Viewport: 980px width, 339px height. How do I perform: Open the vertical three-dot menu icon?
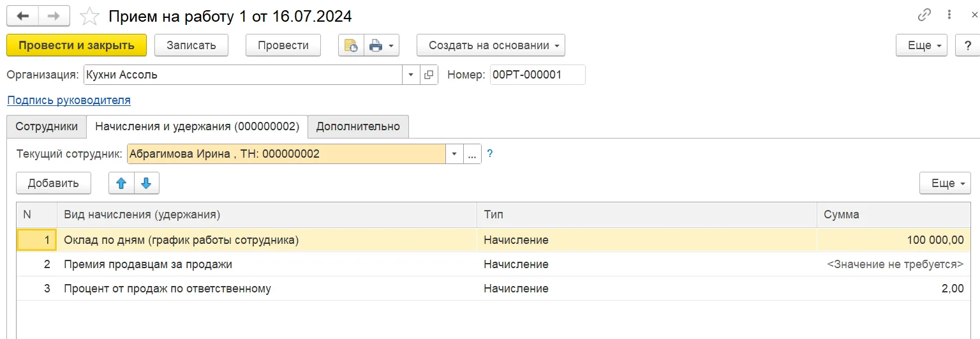click(x=949, y=15)
